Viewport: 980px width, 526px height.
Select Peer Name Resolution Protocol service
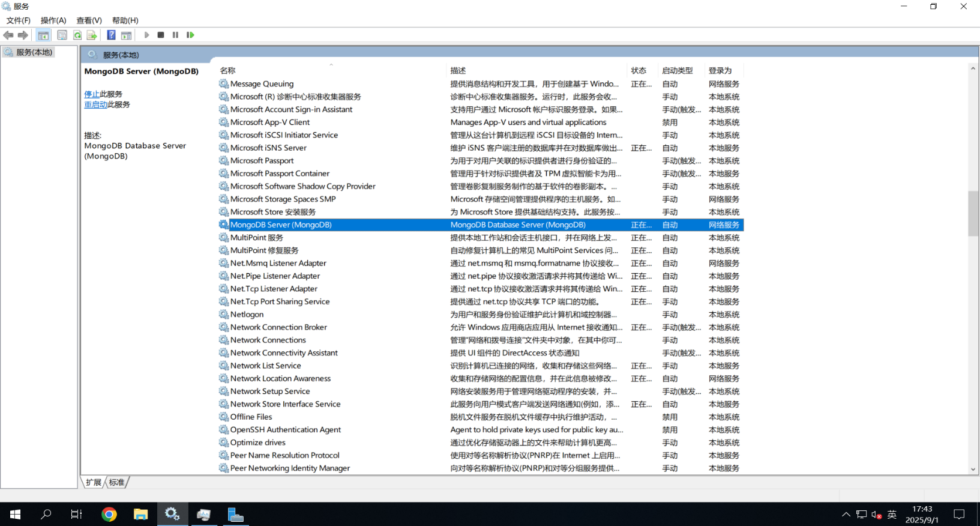[481, 455]
